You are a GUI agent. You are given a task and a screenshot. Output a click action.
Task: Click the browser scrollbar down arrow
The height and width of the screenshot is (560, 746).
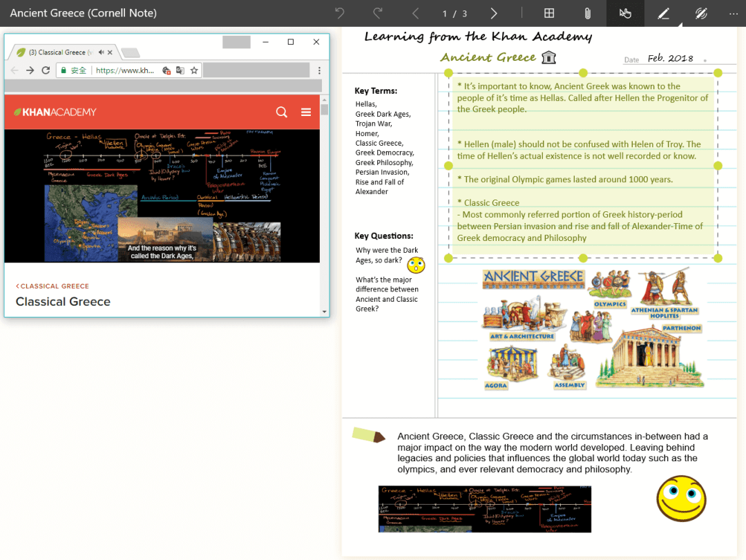pos(325,312)
